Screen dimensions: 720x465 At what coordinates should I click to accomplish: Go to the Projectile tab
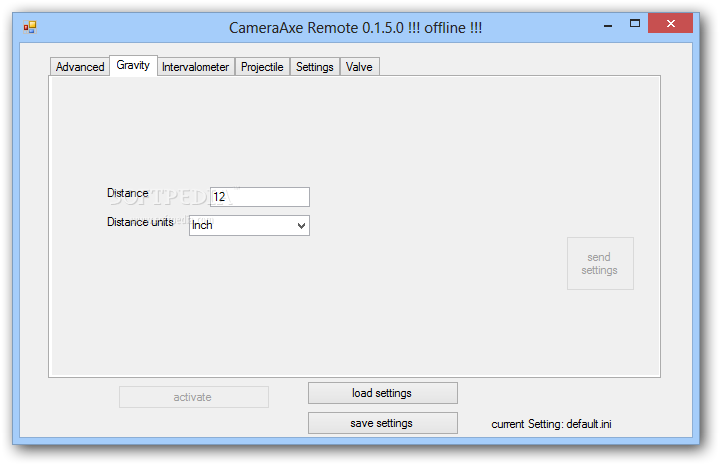coord(262,67)
